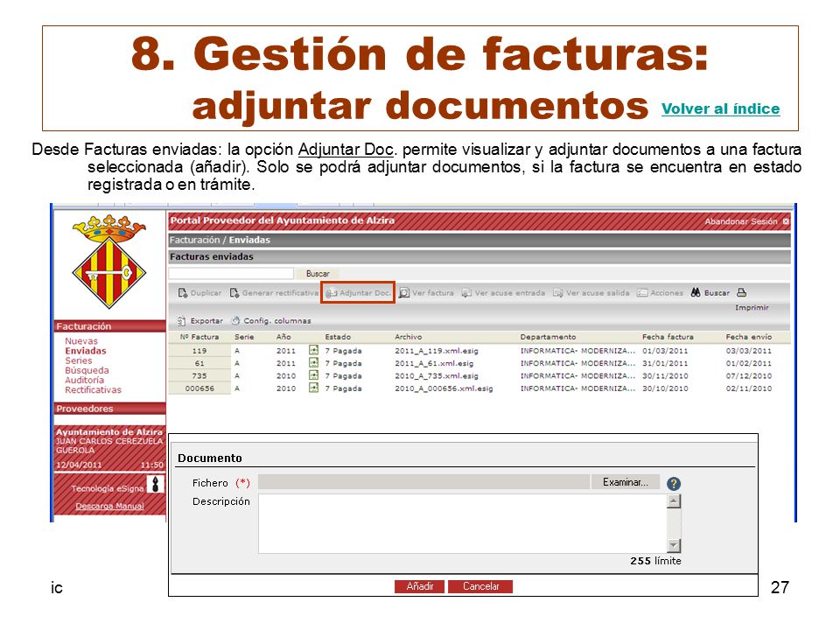
Task: Click the Buscar button beside search field
Action: click(x=318, y=274)
